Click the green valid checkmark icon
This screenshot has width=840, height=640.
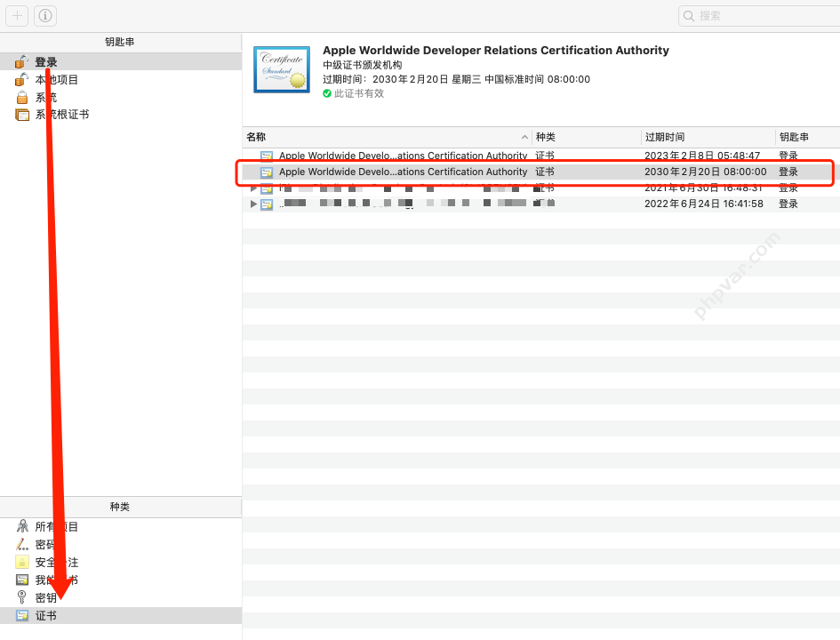327,93
